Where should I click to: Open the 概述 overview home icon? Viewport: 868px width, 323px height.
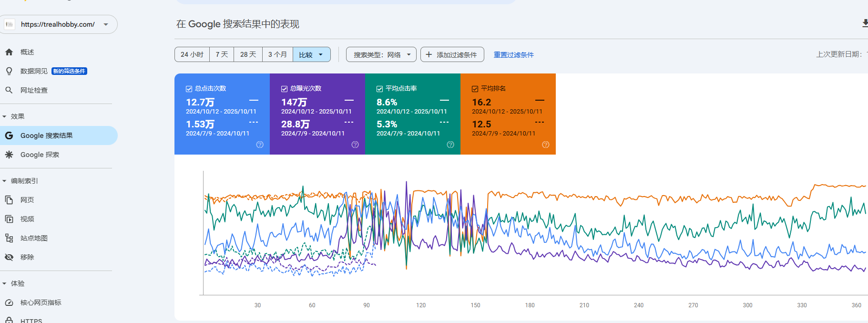coord(9,52)
